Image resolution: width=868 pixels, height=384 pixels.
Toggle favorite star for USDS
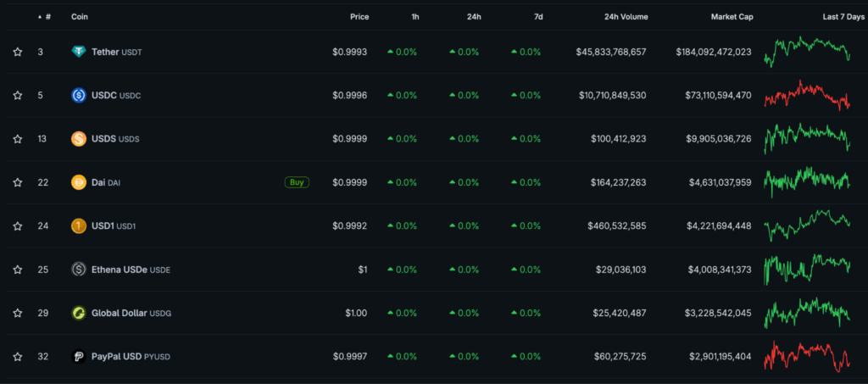click(x=18, y=139)
